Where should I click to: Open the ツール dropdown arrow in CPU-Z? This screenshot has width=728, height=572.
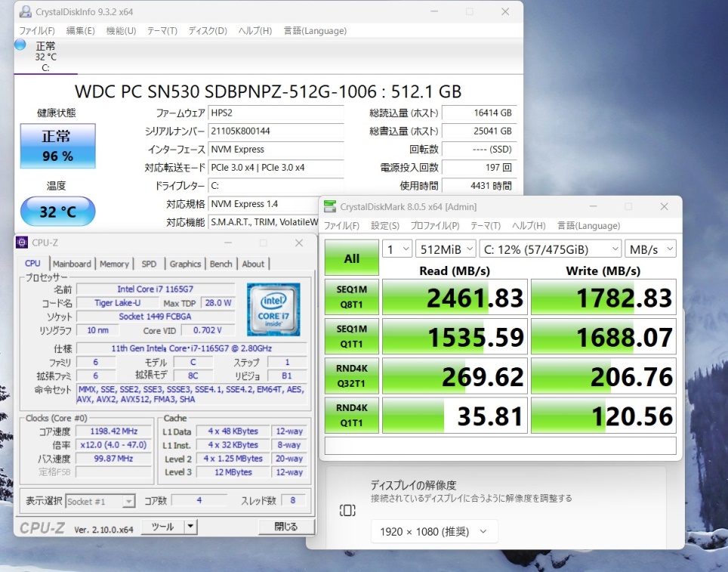190,527
